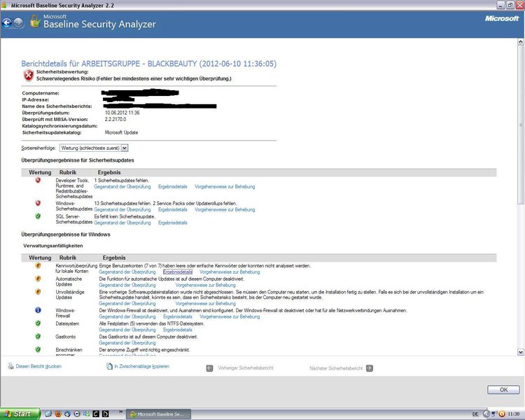The image size is (525, 420).
Task: Click the clipboard copy page icon
Action: coord(109,366)
